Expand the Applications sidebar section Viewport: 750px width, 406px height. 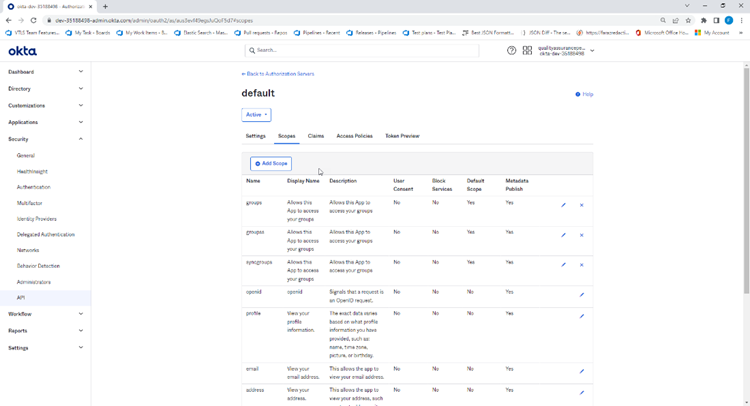(45, 122)
